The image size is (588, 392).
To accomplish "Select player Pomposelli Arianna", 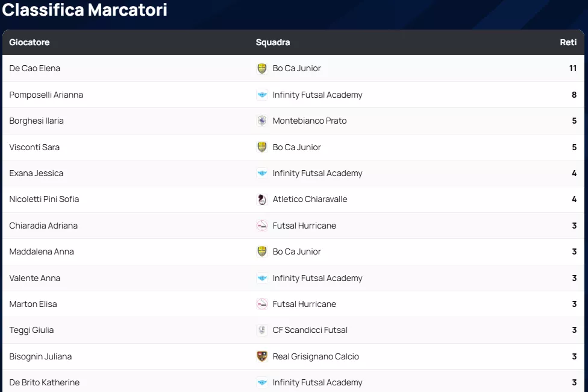I will pyautogui.click(x=46, y=95).
